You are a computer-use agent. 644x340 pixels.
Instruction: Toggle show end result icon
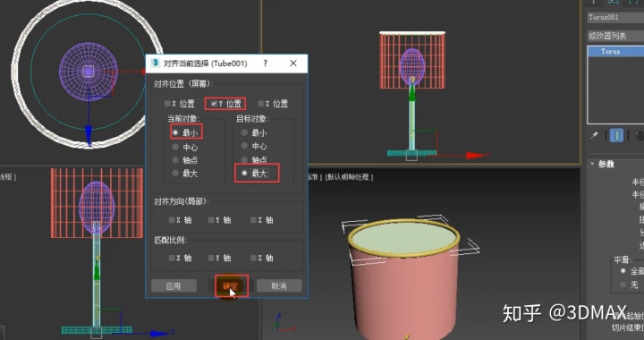(x=616, y=135)
